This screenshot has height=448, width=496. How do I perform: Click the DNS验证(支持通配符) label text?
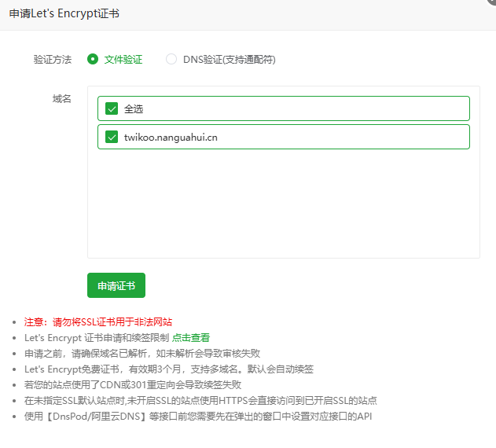point(229,59)
